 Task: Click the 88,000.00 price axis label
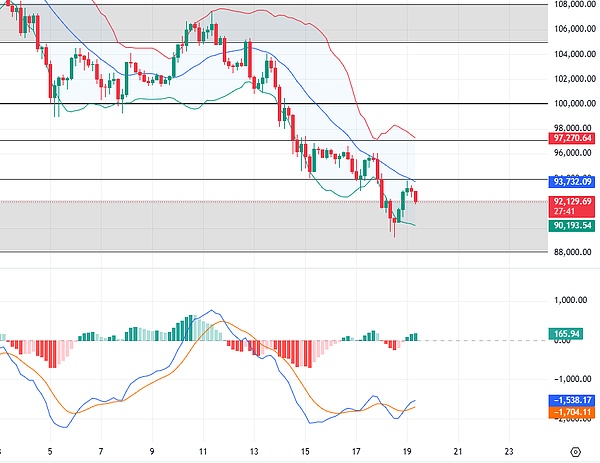[572, 251]
